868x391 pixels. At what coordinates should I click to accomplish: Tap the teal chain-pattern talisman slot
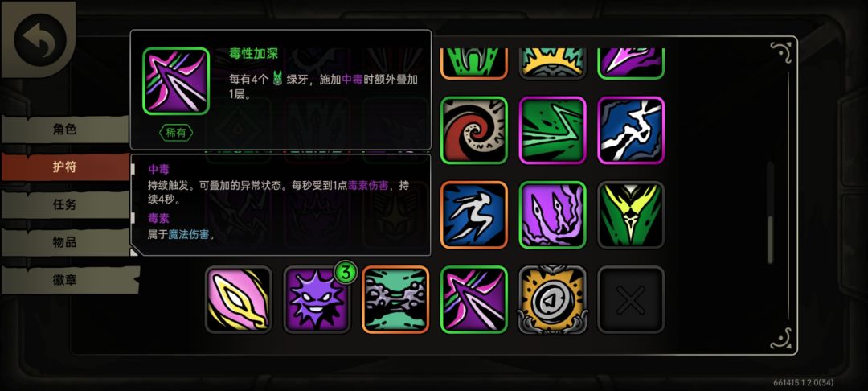395,299
